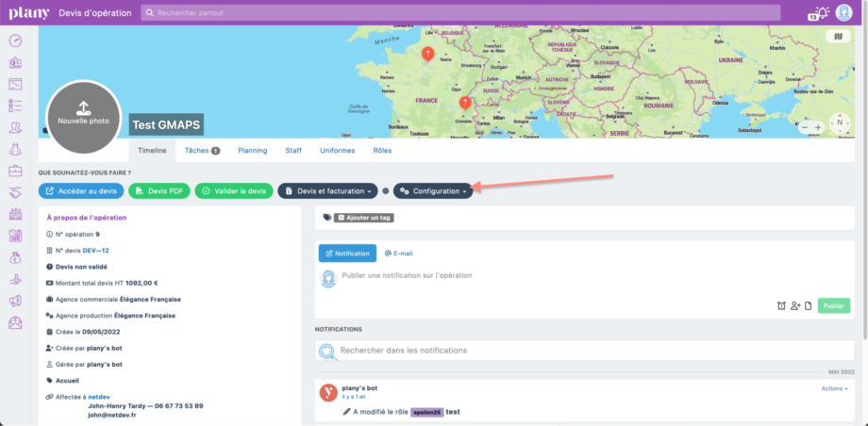
Task: Open the Configuration dropdown
Action: [x=433, y=191]
